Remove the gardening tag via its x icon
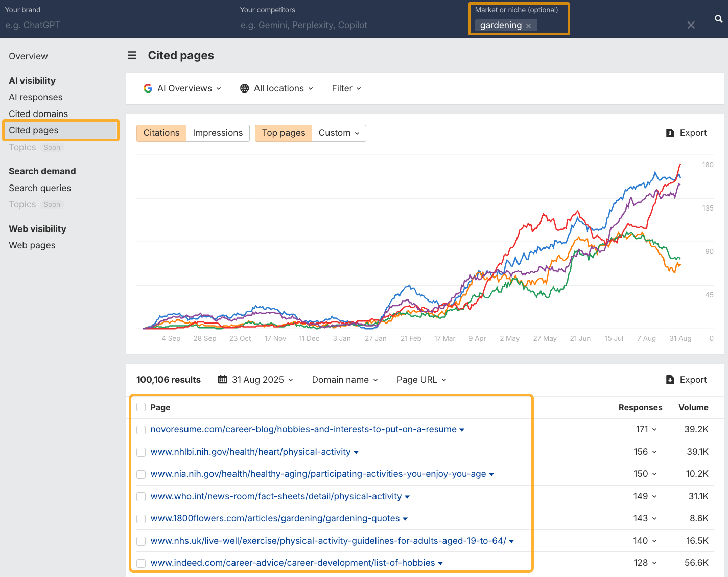Image resolution: width=728 pixels, height=577 pixels. 528,25
